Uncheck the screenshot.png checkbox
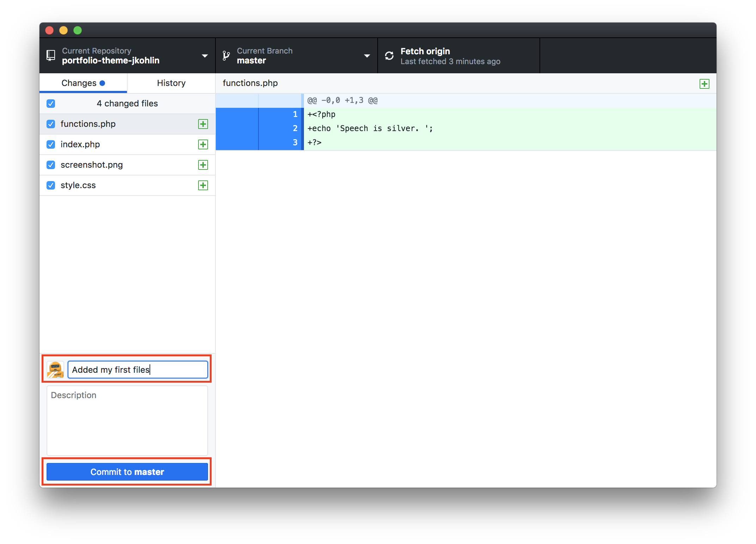The image size is (756, 544). 51,165
